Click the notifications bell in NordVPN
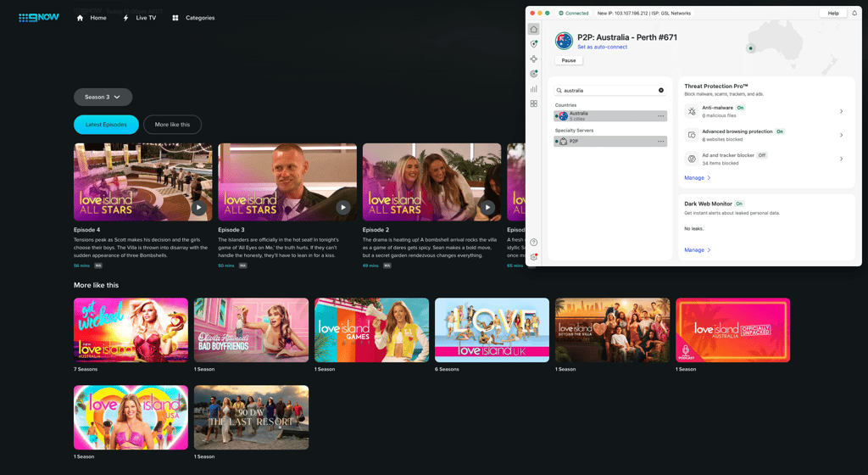 [x=854, y=14]
